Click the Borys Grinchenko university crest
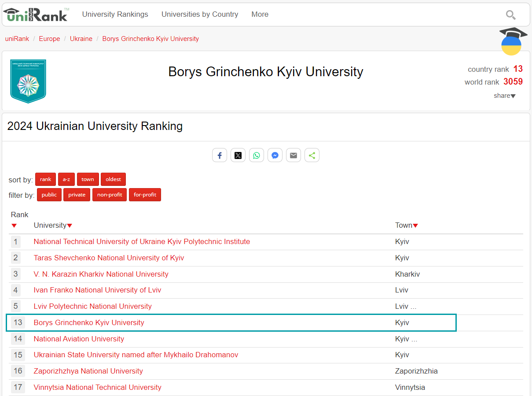Screen dimensions: 532x396 28,81
